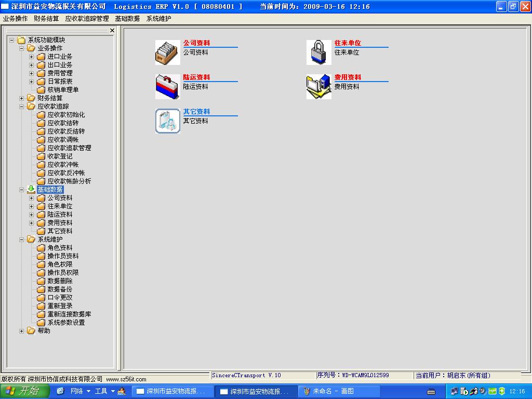Expand the 帮助 tree node

(21, 331)
